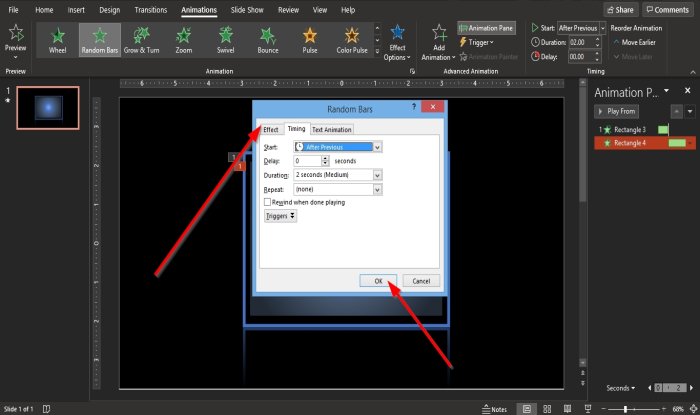Image resolution: width=700 pixels, height=415 pixels.
Task: Switch to Reading View icon
Action: pyautogui.click(x=567, y=409)
